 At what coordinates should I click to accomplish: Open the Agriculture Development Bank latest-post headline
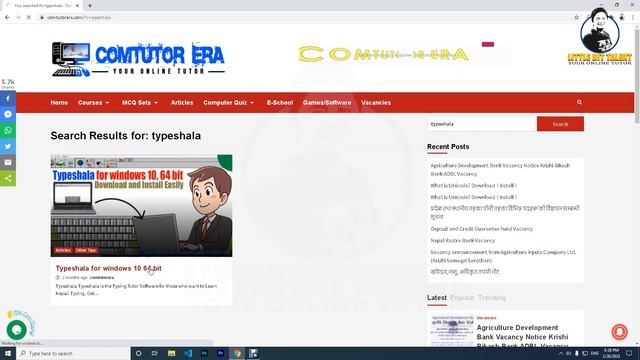point(522,337)
